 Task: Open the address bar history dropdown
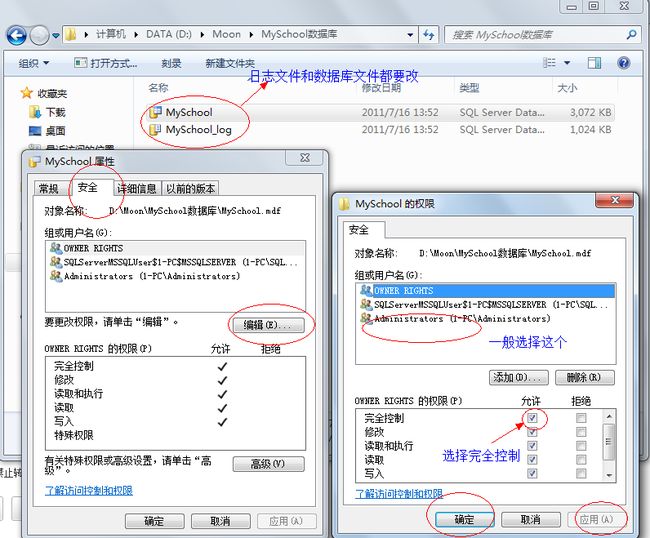tap(410, 35)
